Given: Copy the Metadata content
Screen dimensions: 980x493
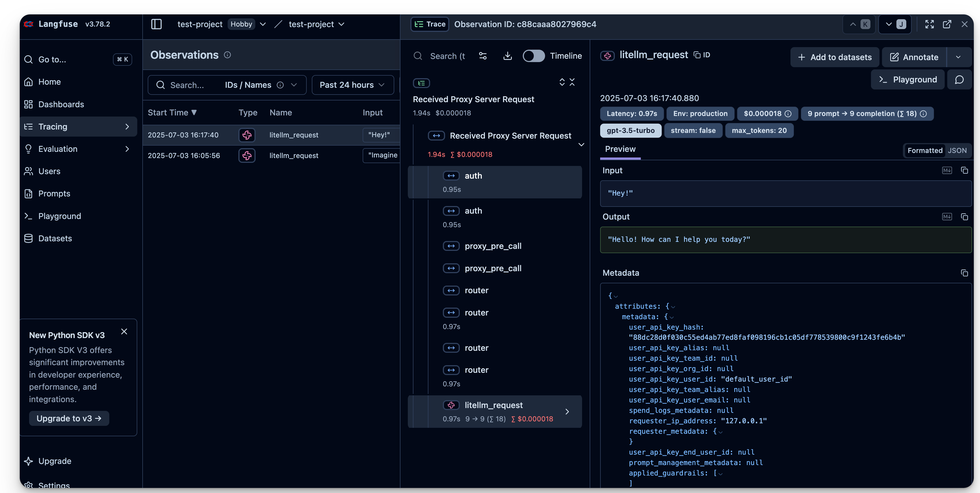Looking at the screenshot, I should click(x=964, y=273).
